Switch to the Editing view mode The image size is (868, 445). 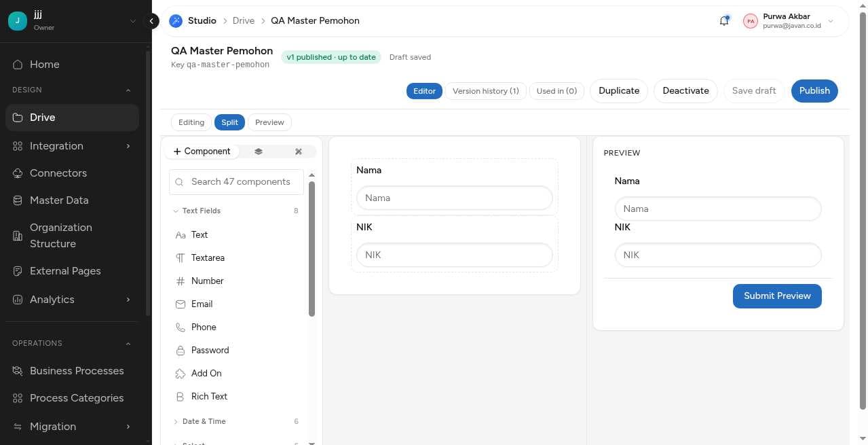pos(191,122)
